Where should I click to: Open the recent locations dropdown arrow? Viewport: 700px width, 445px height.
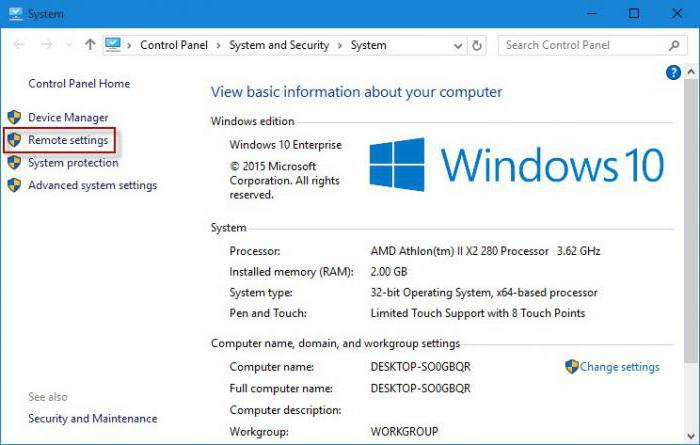point(69,45)
